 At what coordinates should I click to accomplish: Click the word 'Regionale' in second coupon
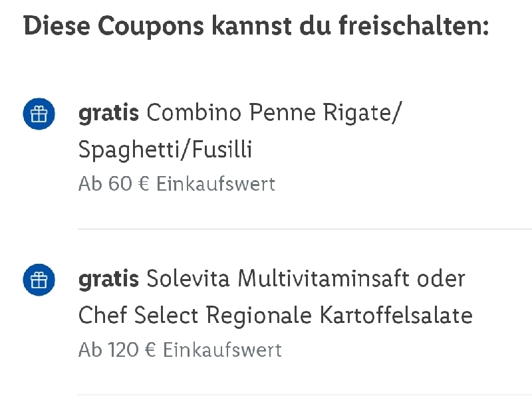[x=259, y=316]
